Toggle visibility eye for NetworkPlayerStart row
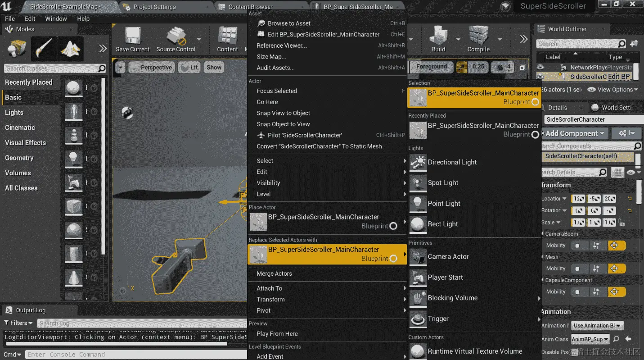644x360 pixels. click(x=540, y=67)
